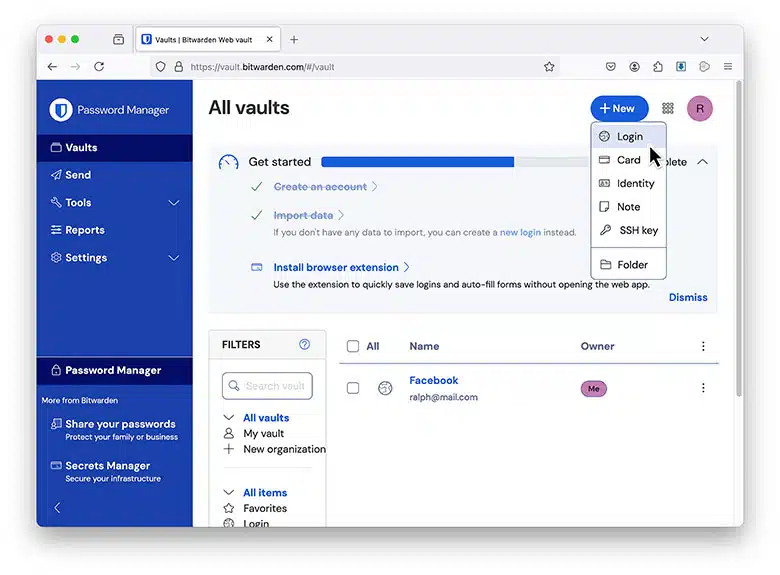The image size is (780, 575).
Task: Go to Vaults in the sidebar
Action: 114,148
